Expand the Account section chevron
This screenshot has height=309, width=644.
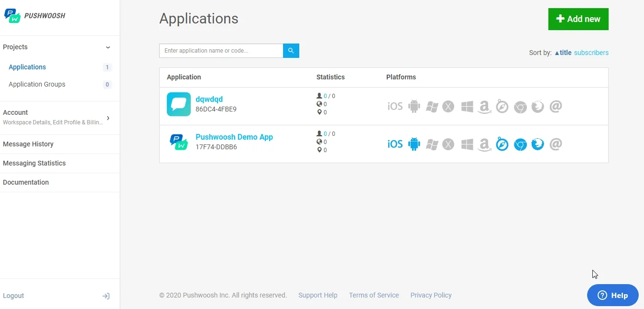(x=108, y=118)
